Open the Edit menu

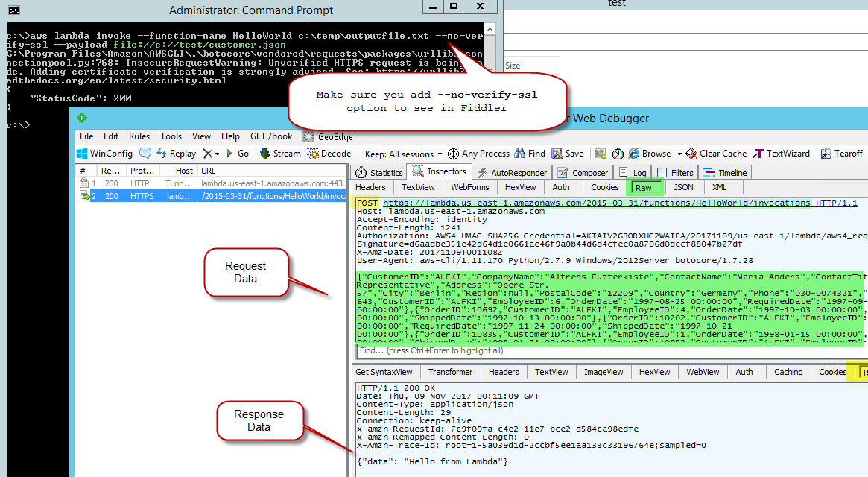(x=111, y=136)
